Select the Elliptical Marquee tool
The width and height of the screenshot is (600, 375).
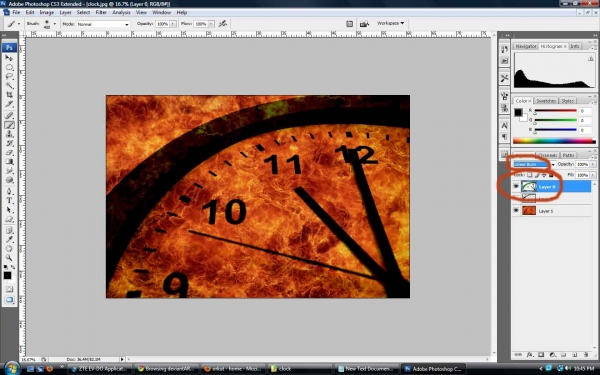click(9, 67)
